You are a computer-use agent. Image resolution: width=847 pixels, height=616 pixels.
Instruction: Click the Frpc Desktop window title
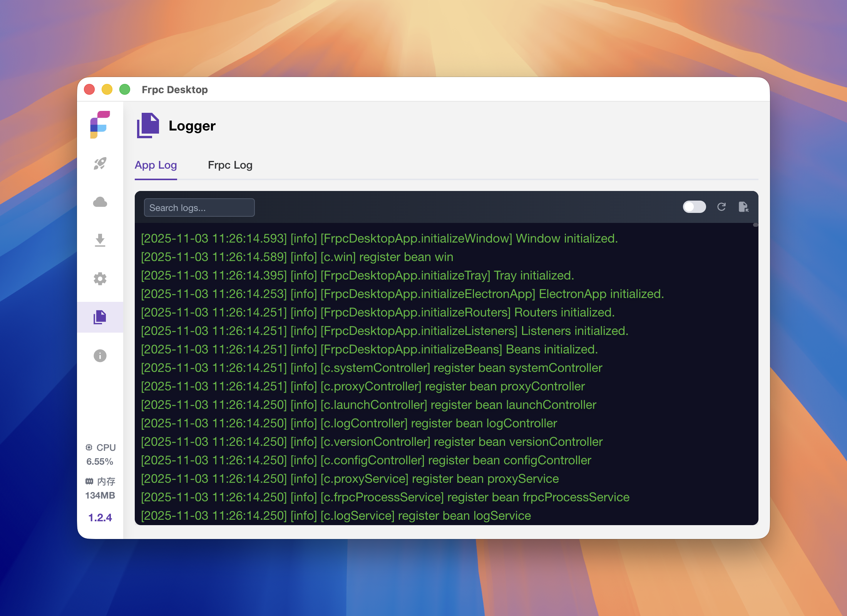pos(175,89)
